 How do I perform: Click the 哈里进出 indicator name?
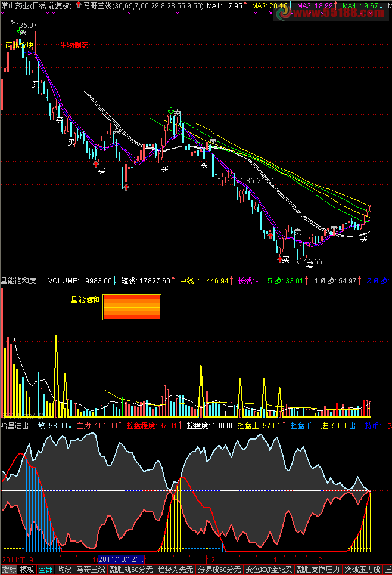tap(15, 426)
